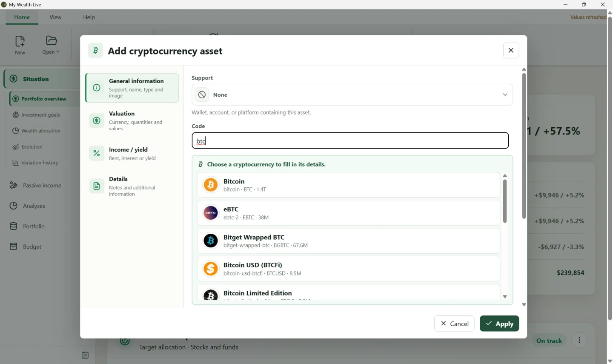Screen dimensions: 613x364
Task: Focus the Code input field
Action: pos(350,140)
